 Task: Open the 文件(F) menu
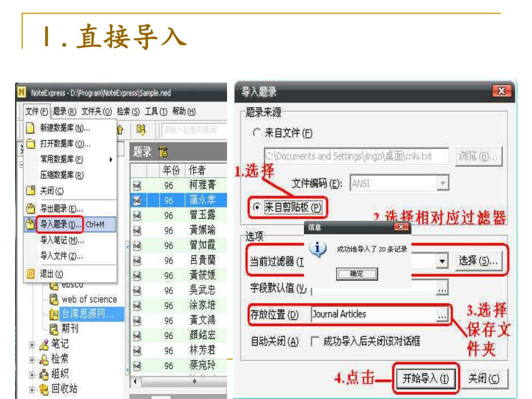pos(37,111)
